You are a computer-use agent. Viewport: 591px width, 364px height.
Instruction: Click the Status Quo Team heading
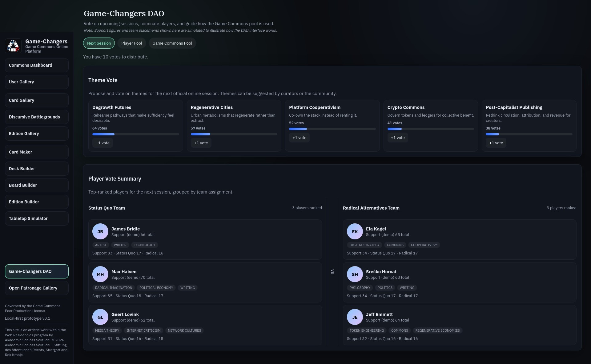click(107, 208)
